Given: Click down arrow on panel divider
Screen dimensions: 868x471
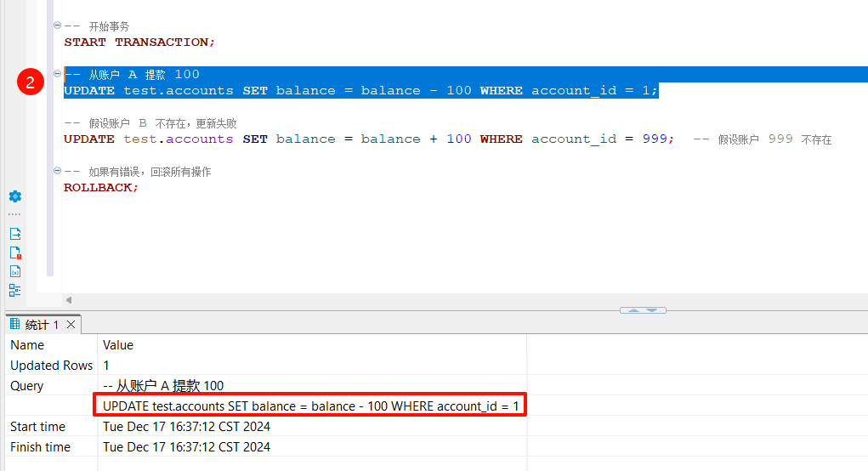Looking at the screenshot, I should point(653,310).
